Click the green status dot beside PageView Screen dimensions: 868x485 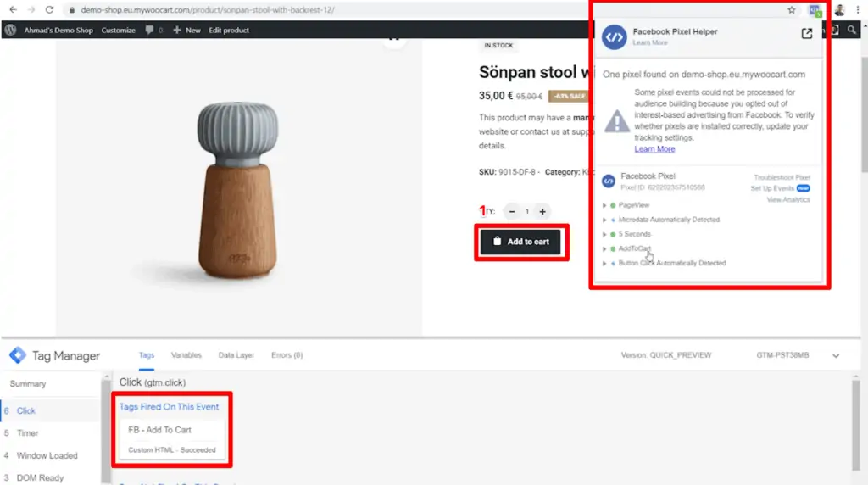[613, 205]
